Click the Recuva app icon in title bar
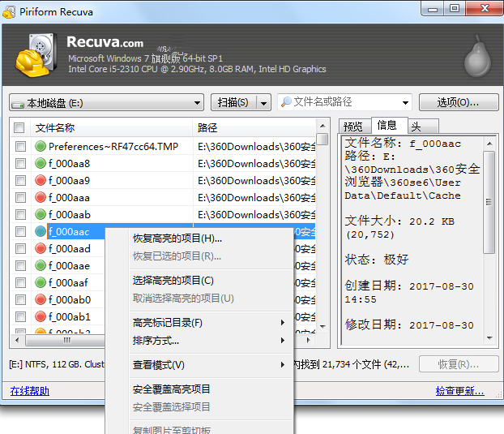504x434 pixels. [x=9, y=12]
